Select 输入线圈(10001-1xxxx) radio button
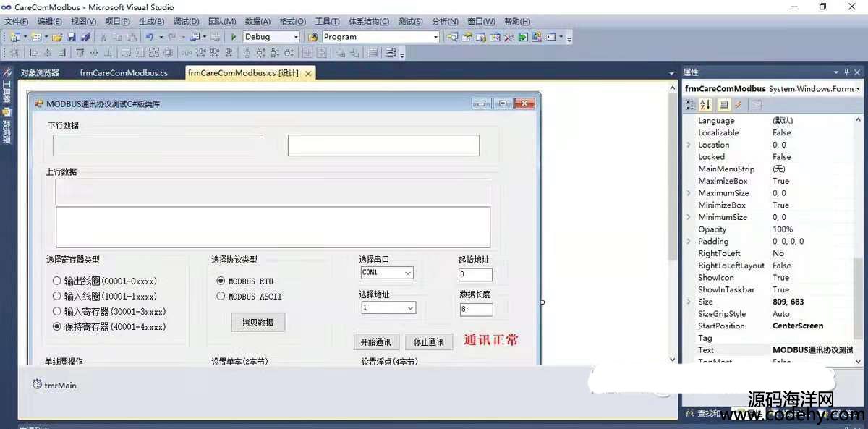This screenshot has width=868, height=429. click(x=105, y=296)
